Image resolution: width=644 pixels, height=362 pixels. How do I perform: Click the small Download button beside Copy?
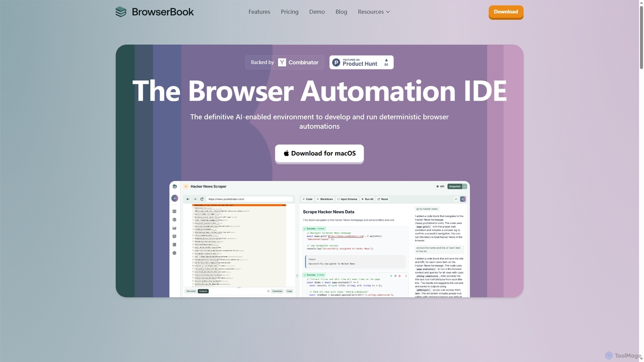pos(277,291)
